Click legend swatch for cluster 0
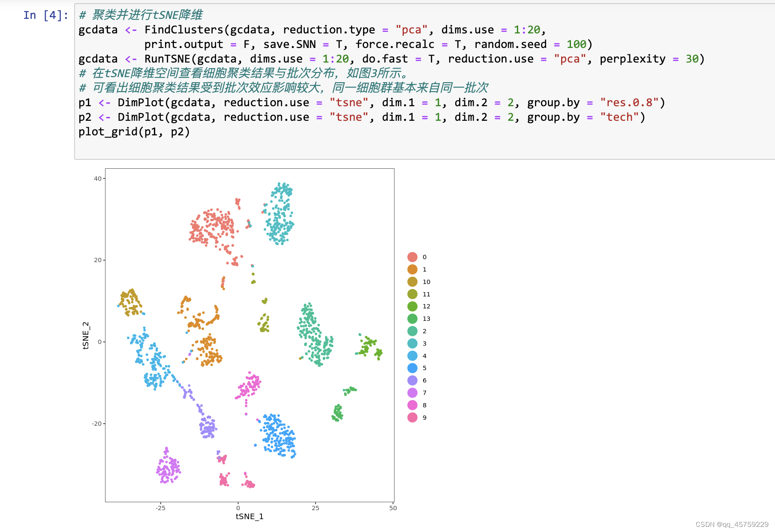This screenshot has height=532, width=775. coord(412,257)
